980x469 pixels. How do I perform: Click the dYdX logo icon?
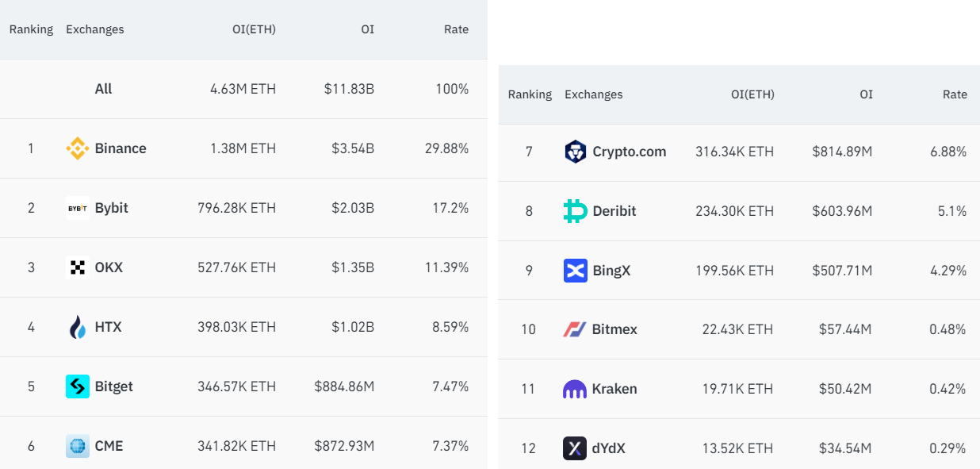(x=575, y=448)
